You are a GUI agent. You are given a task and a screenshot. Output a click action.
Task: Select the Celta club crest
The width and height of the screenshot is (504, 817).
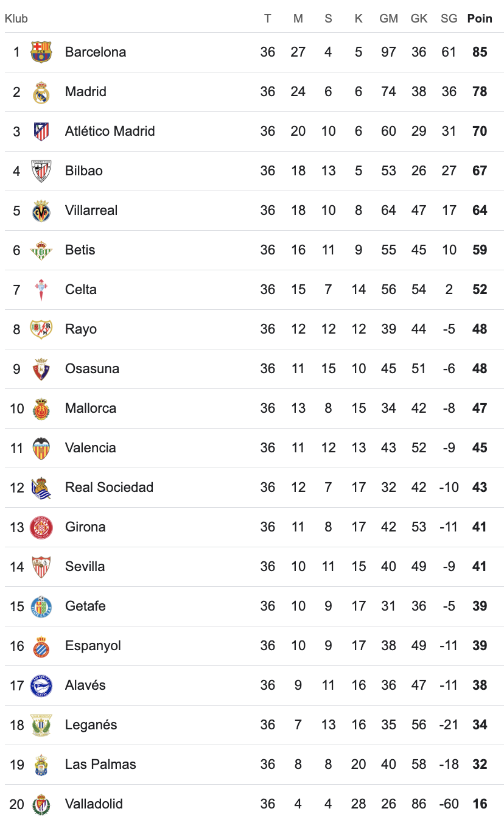click(41, 290)
